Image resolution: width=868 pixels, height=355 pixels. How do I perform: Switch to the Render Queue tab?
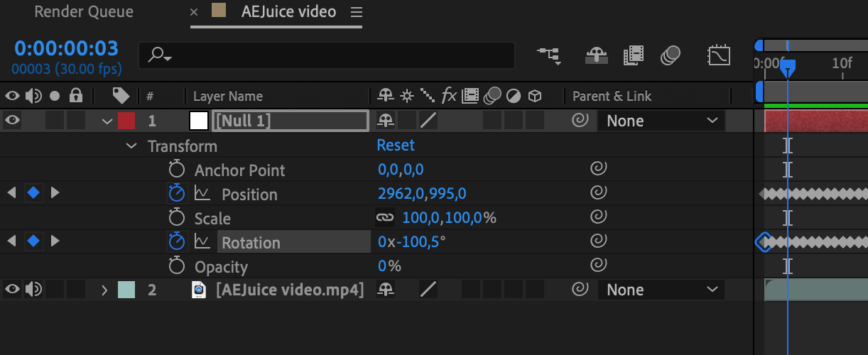[x=84, y=12]
